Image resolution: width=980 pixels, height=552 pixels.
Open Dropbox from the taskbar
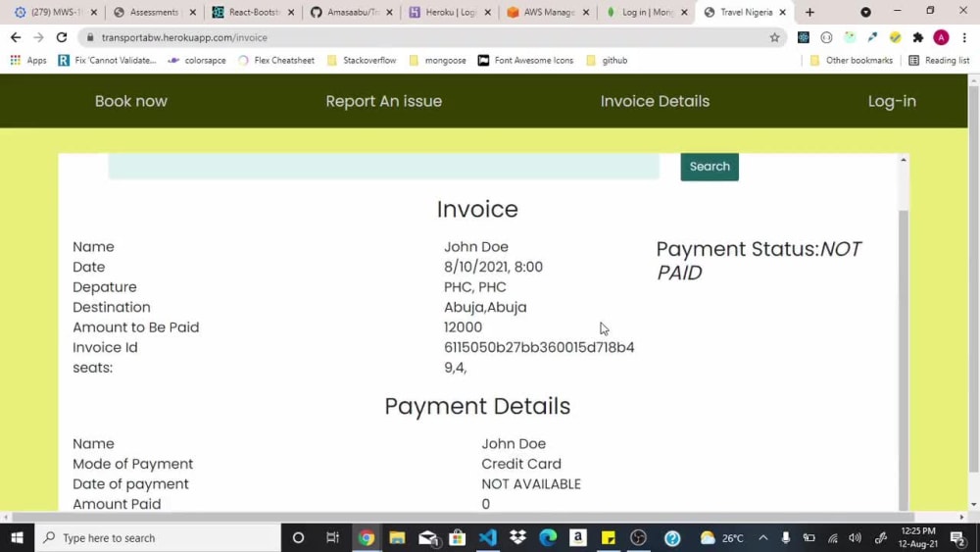coord(518,537)
